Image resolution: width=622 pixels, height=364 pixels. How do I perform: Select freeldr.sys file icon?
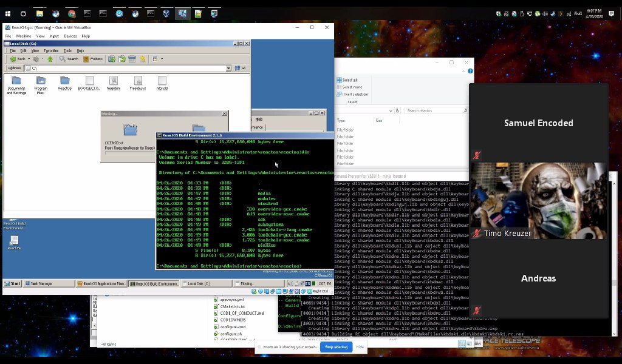pos(138,83)
